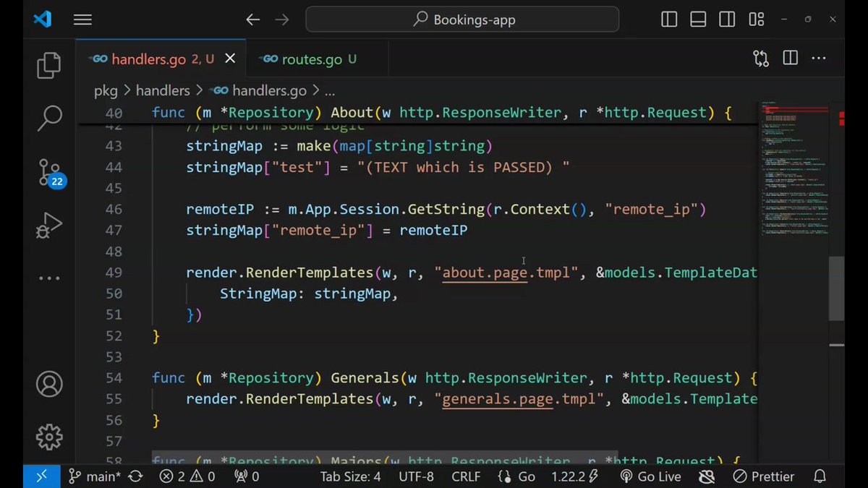Click "(TEXT which is PASSED)" string
The width and height of the screenshot is (868, 488).
coord(464,168)
